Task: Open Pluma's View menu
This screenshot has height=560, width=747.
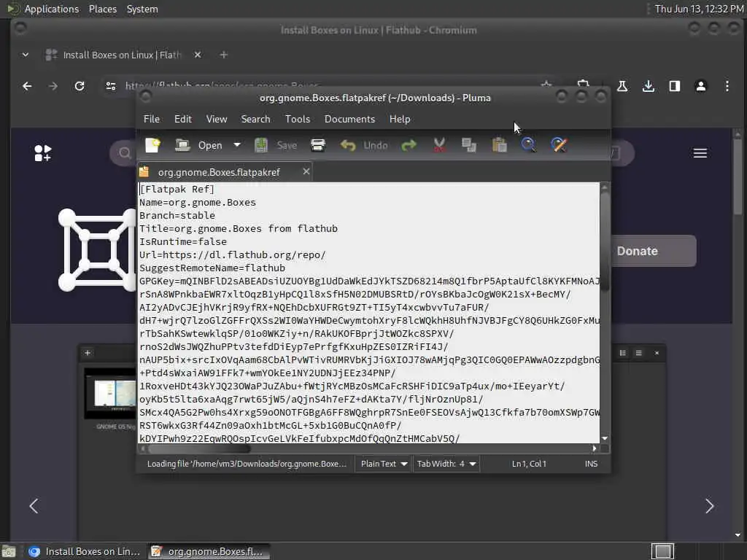Action: point(216,119)
